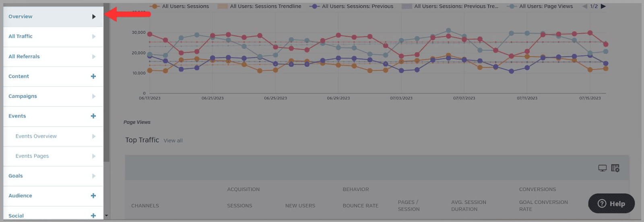Collapse the Events section plus icon
Screen dimensions: 644x222
click(x=93, y=116)
